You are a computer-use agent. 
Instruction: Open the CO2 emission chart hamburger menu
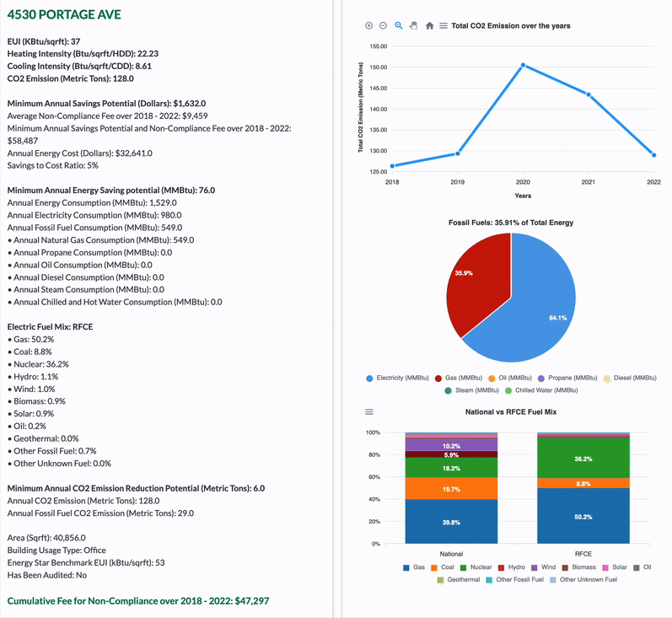444,26
